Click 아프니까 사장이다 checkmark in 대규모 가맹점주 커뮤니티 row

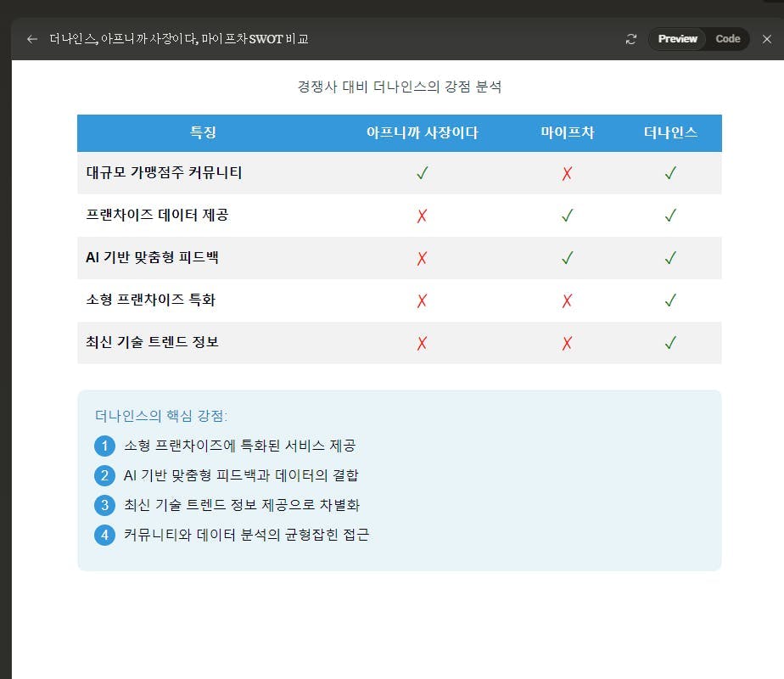click(x=423, y=173)
